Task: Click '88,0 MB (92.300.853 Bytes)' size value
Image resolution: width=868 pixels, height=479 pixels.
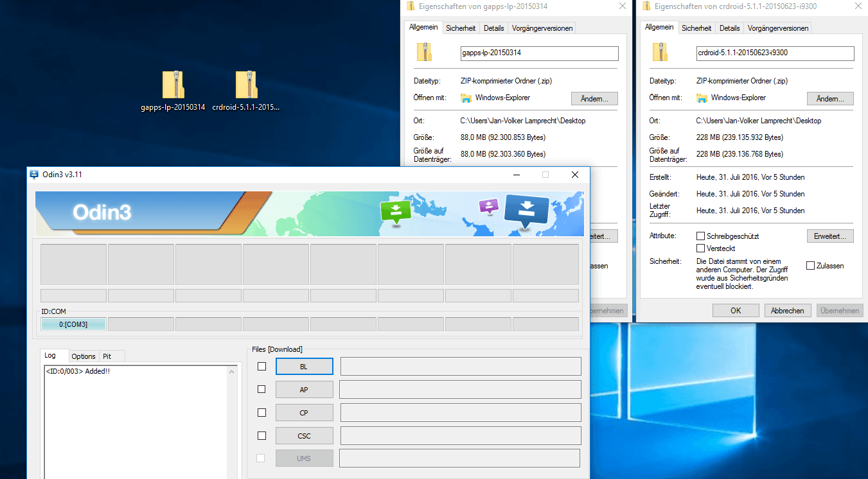Action: pyautogui.click(x=503, y=137)
